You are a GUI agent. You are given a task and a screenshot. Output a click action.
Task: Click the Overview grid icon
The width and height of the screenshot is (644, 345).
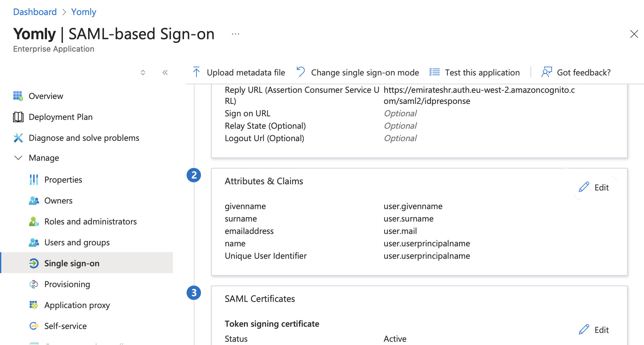pyautogui.click(x=18, y=96)
